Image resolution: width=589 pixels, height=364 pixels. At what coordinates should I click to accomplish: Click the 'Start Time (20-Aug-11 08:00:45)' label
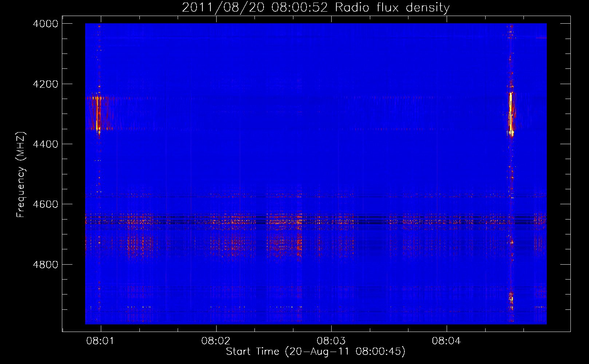(x=316, y=352)
